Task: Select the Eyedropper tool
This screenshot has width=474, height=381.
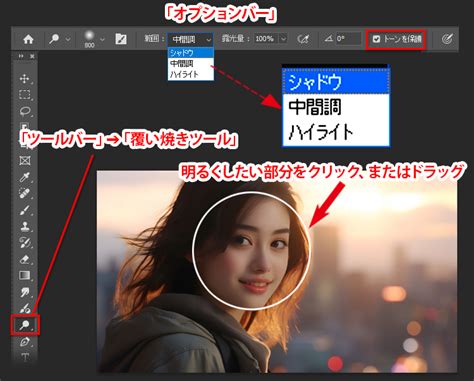Action: pos(25,177)
